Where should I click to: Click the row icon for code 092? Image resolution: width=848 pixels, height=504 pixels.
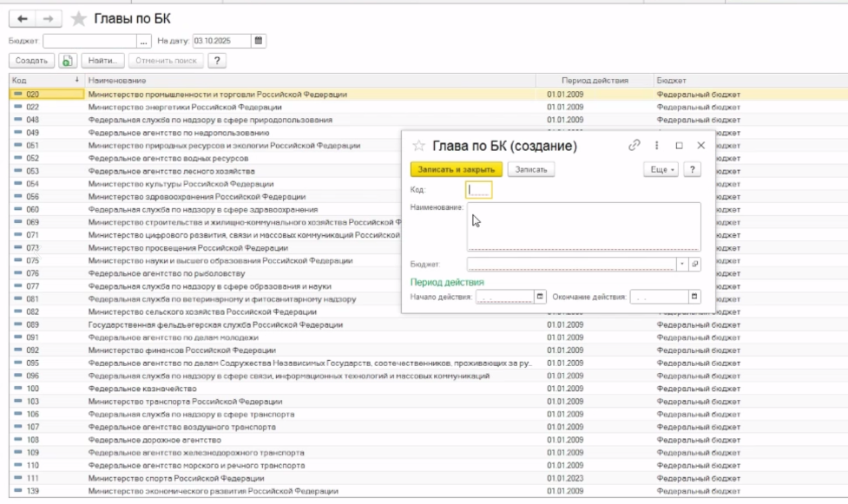(18, 350)
